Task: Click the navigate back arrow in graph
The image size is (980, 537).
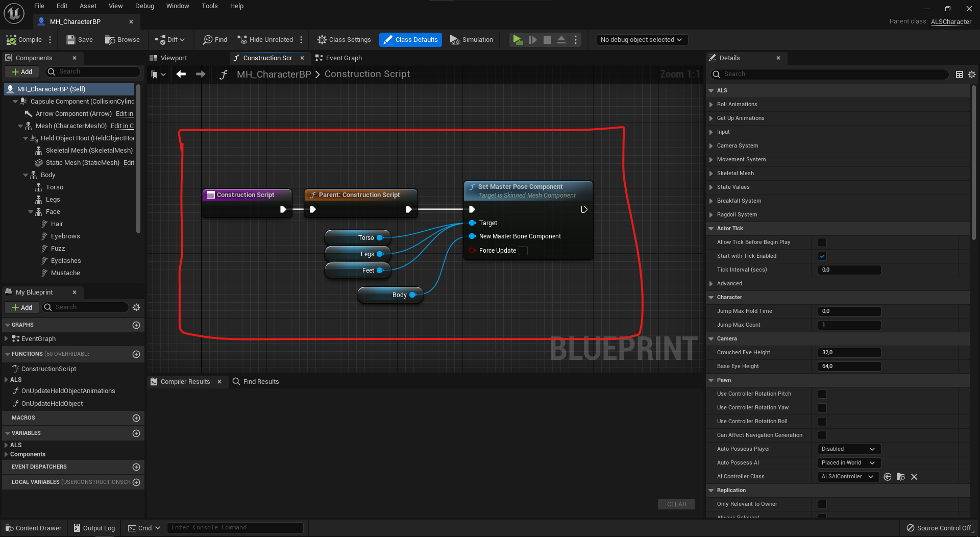Action: click(x=181, y=75)
